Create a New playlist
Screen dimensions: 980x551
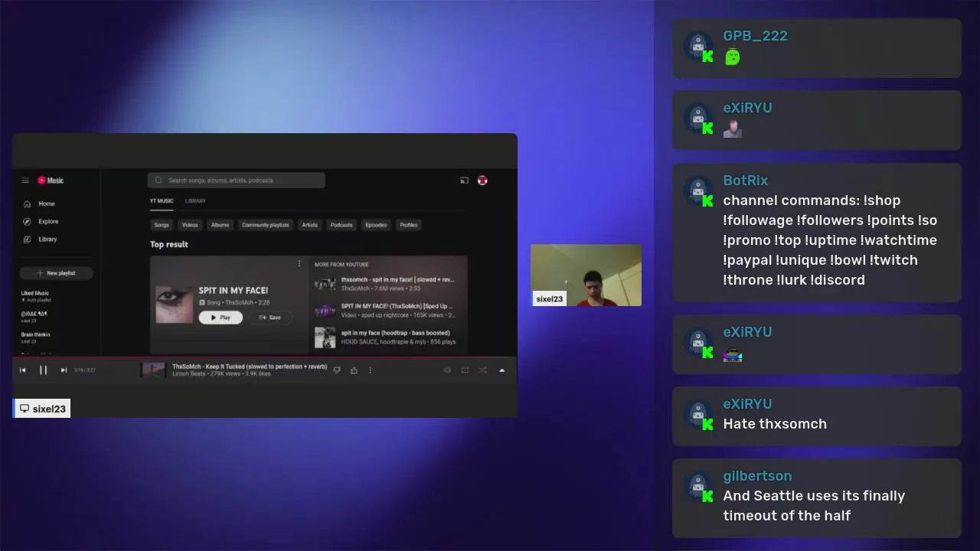[x=57, y=273]
